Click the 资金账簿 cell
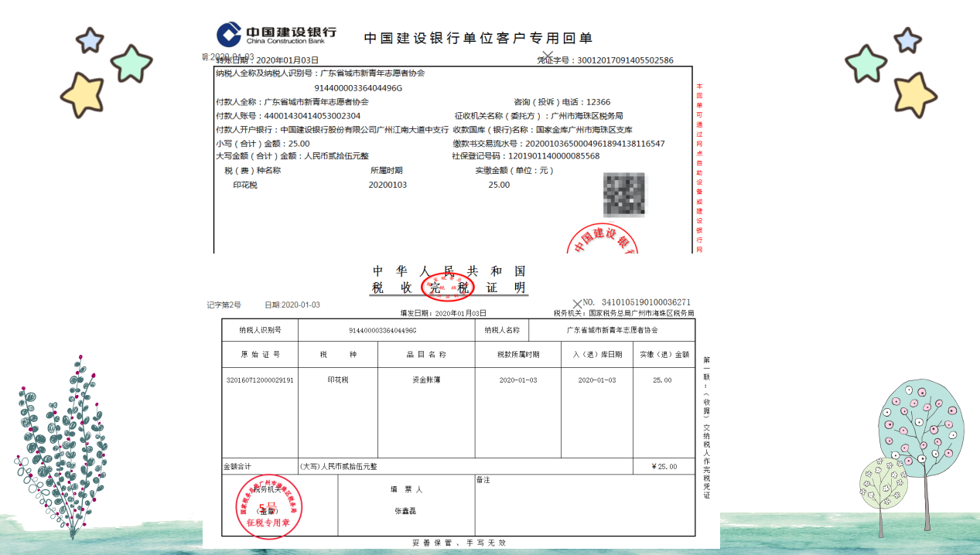 426,380
